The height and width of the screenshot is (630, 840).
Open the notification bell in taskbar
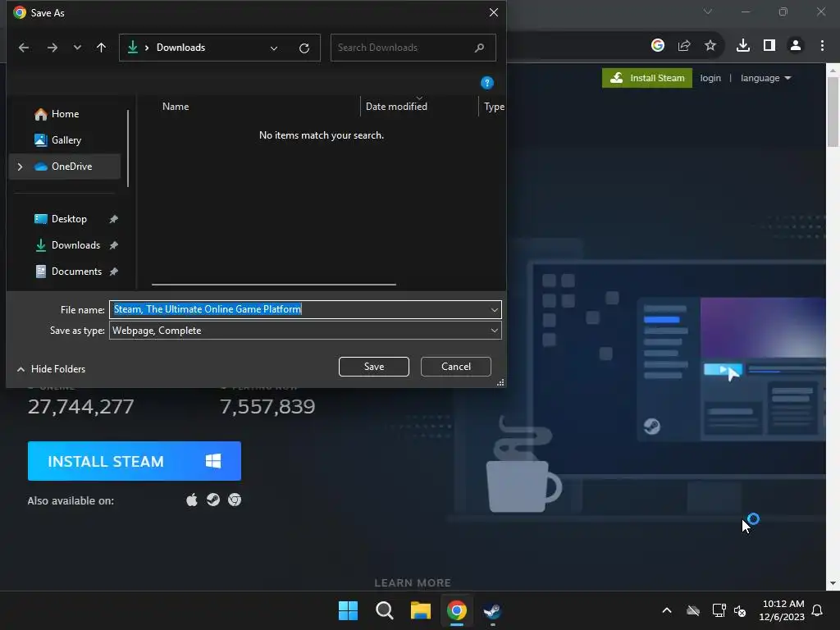pyautogui.click(x=818, y=610)
